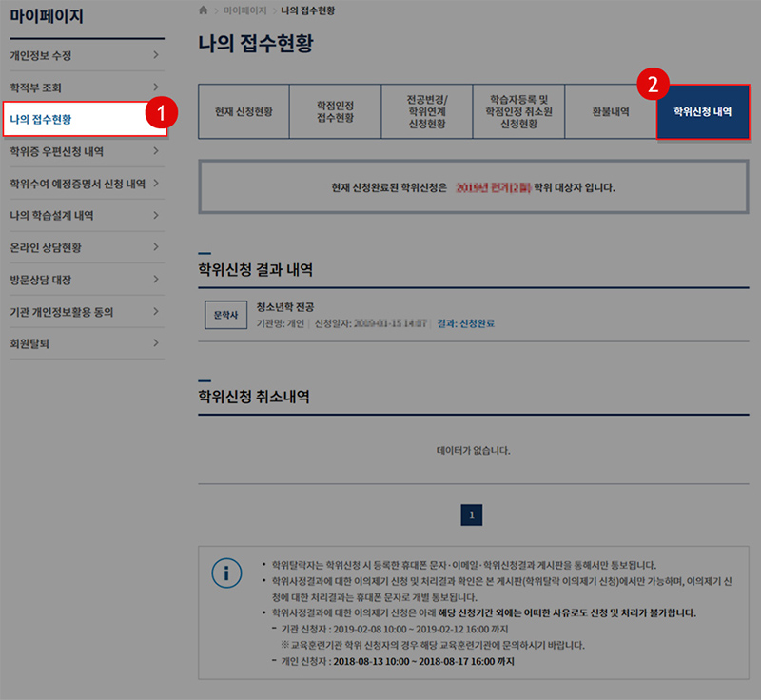This screenshot has height=700, width=761.
Task: Open 방문상담 대장 sidebar item
Action: coord(40,280)
